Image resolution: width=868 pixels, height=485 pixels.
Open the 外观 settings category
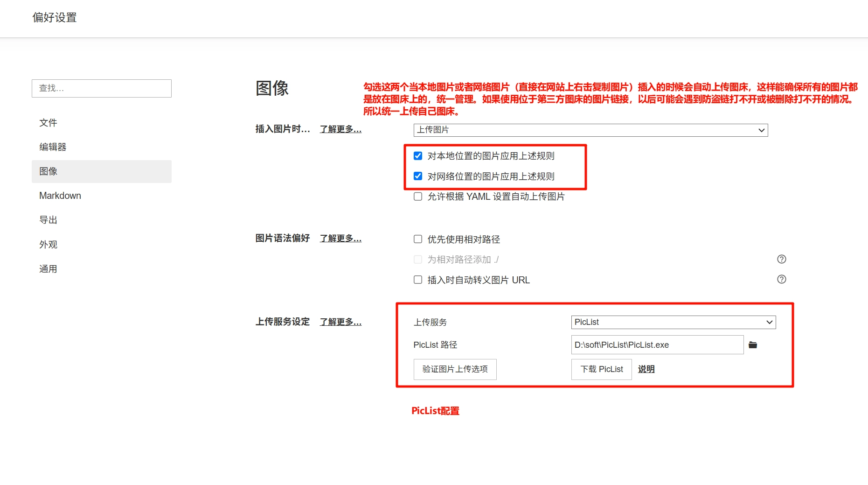[102, 245]
